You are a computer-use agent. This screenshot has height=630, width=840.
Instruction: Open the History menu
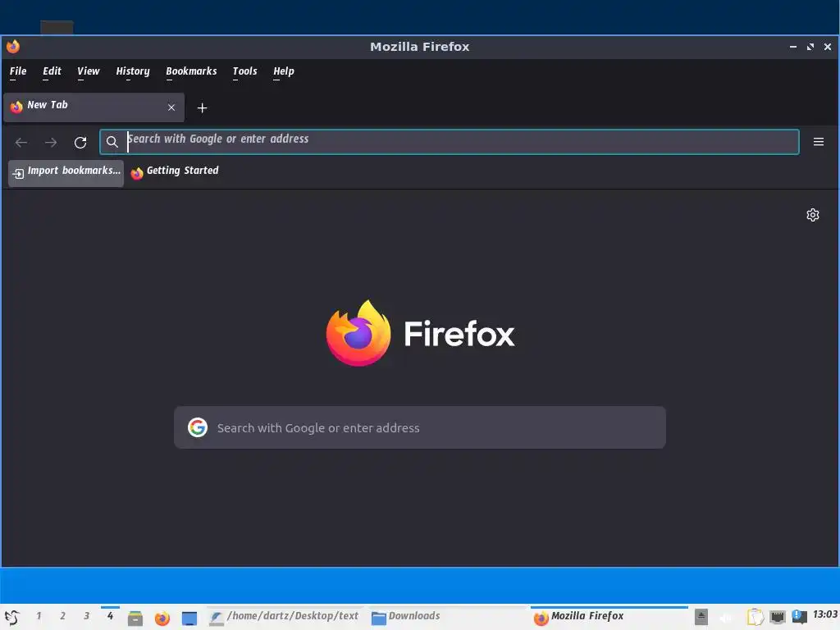[132, 71]
